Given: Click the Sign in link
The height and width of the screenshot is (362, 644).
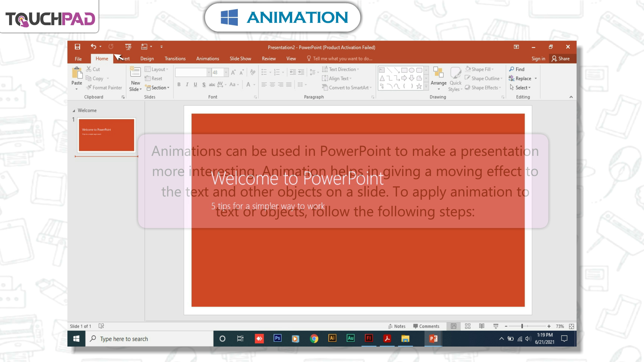Looking at the screenshot, I should pos(538,58).
